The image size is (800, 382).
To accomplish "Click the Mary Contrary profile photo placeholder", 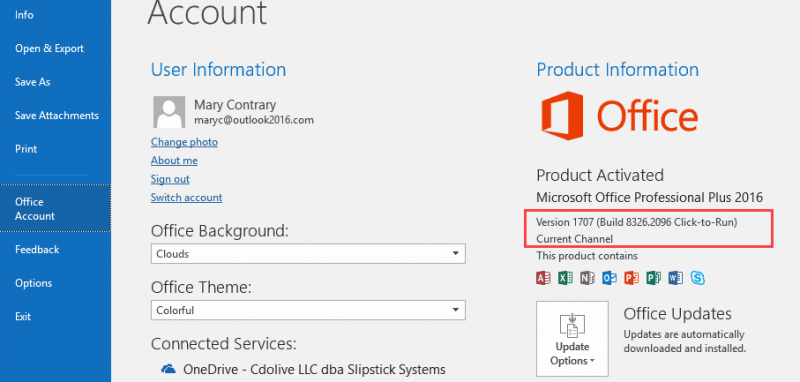I will click(169, 112).
